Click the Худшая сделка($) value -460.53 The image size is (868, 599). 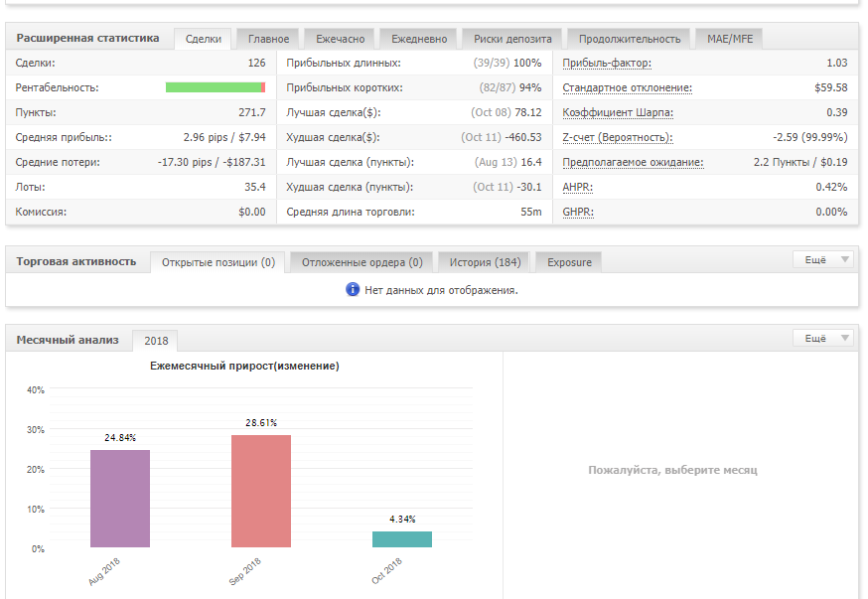[x=523, y=137]
